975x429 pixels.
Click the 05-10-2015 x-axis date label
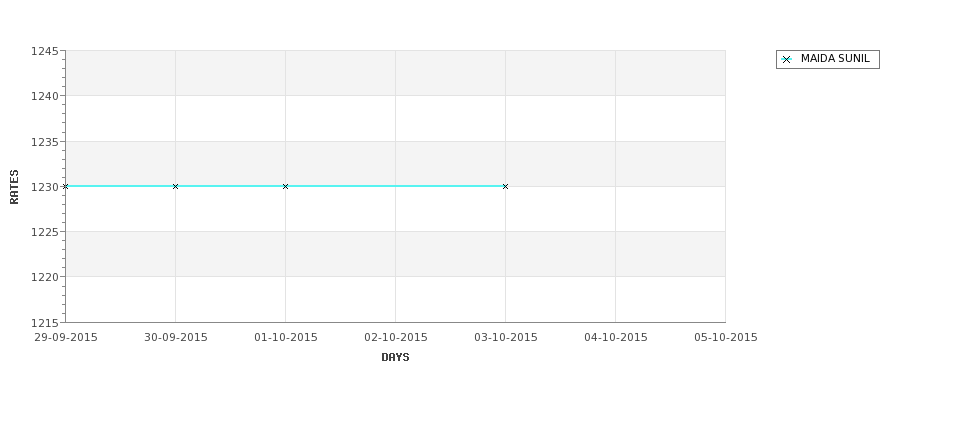[726, 337]
